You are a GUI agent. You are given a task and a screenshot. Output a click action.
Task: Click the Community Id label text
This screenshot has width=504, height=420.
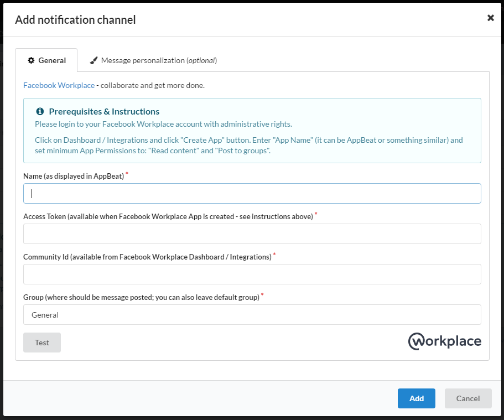click(x=147, y=257)
